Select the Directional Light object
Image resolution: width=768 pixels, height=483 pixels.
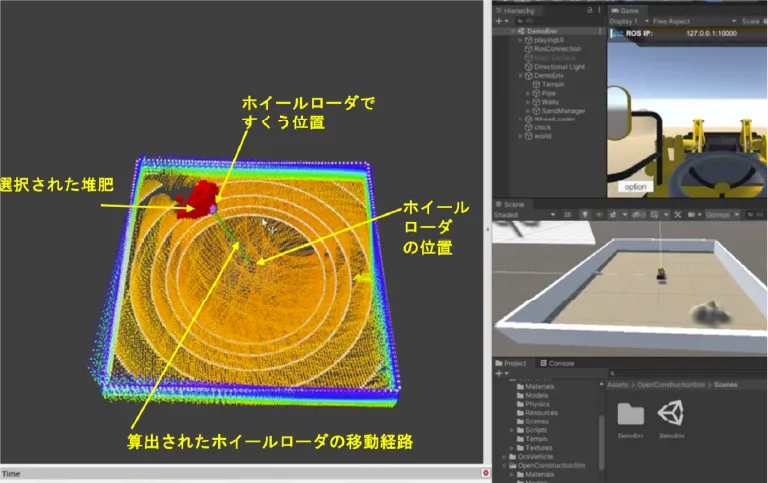tap(559, 67)
